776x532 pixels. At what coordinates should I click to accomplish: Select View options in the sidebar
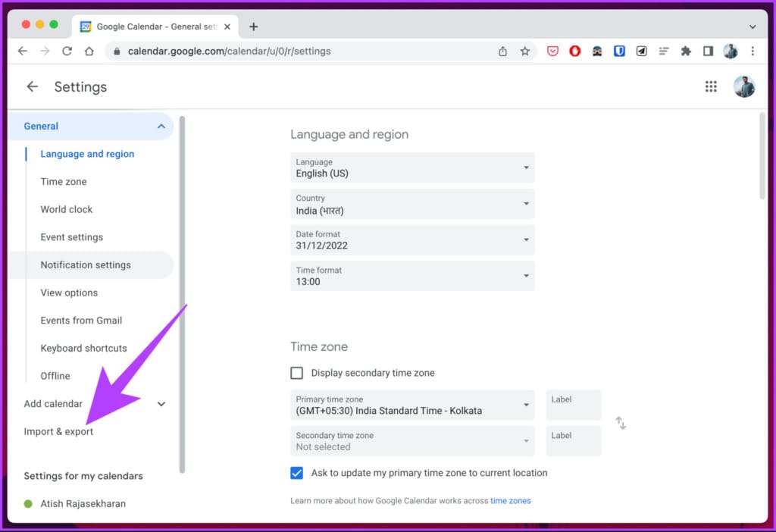click(x=69, y=293)
